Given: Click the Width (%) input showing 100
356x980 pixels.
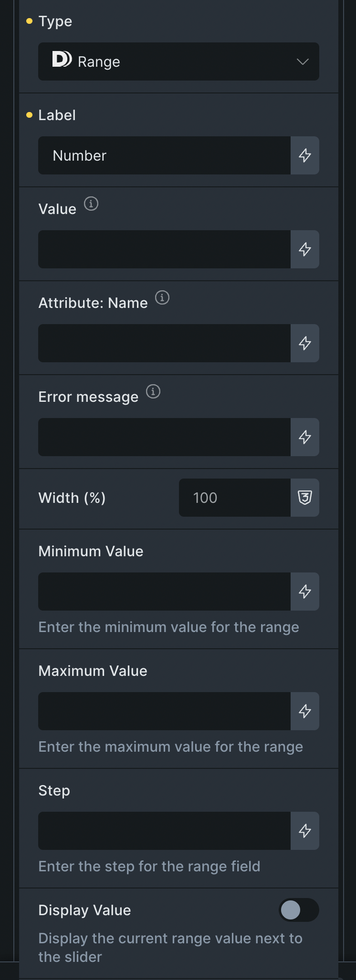Looking at the screenshot, I should pos(234,498).
